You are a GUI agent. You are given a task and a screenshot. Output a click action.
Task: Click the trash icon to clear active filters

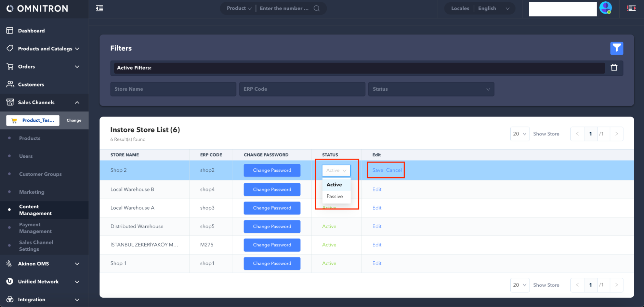point(614,68)
